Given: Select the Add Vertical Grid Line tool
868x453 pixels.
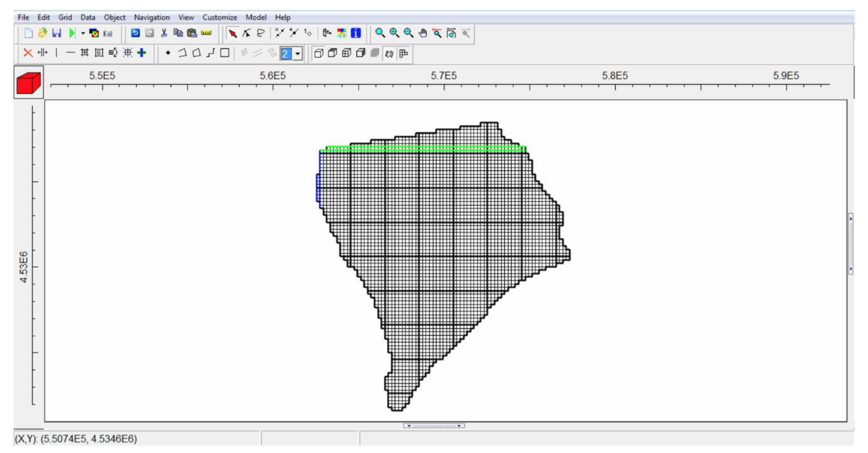Looking at the screenshot, I should (56, 52).
